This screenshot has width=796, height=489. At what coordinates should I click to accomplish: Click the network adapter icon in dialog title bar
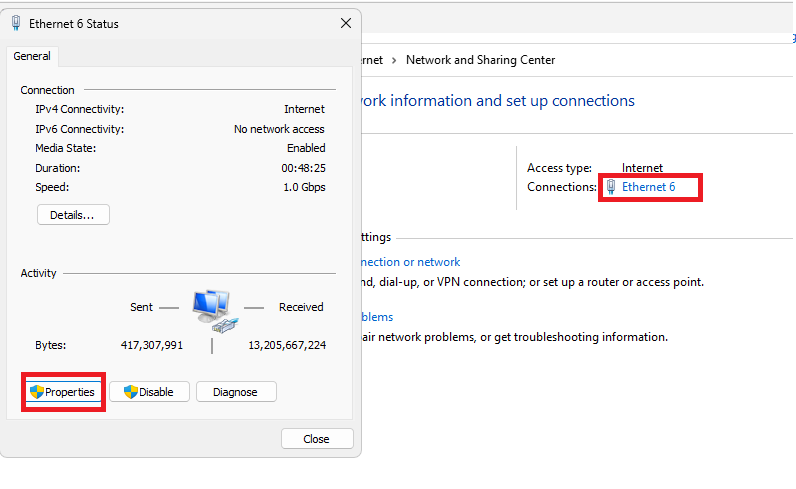pyautogui.click(x=16, y=23)
